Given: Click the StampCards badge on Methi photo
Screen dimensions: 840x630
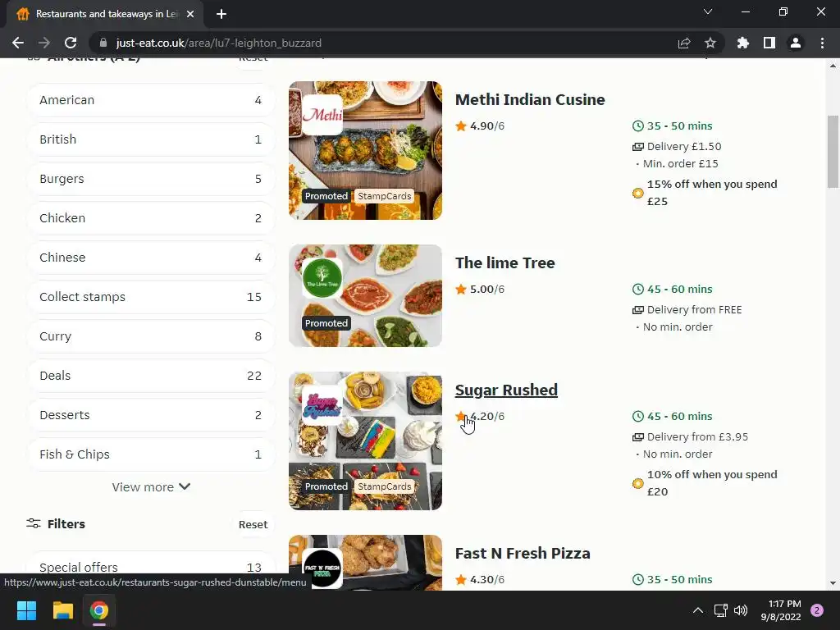Looking at the screenshot, I should pyautogui.click(x=384, y=196).
